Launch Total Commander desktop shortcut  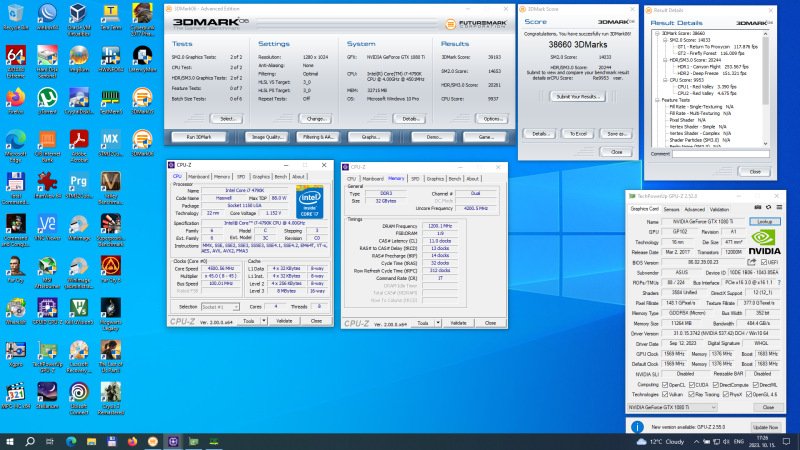(15, 188)
